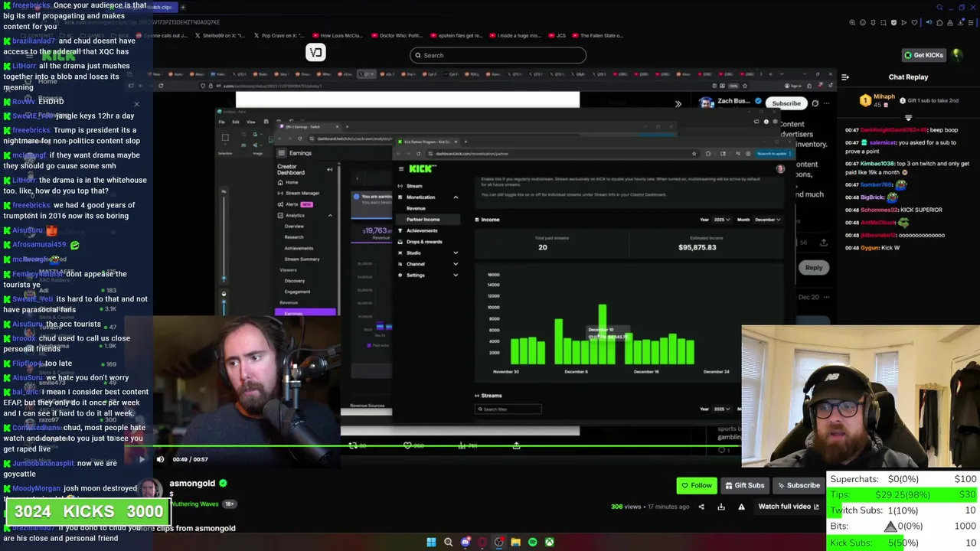980x551 pixels.
Task: Share the clip via share icon
Action: coord(701,507)
